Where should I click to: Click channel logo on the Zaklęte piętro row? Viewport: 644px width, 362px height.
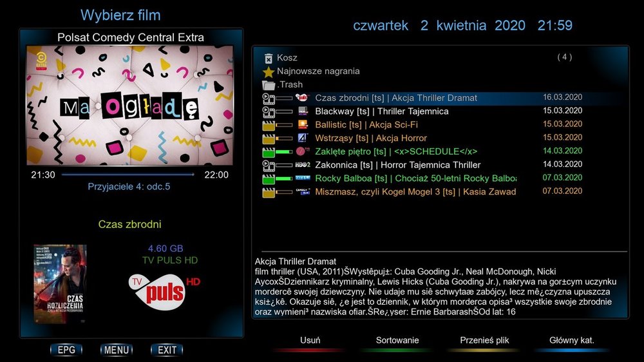(303, 151)
